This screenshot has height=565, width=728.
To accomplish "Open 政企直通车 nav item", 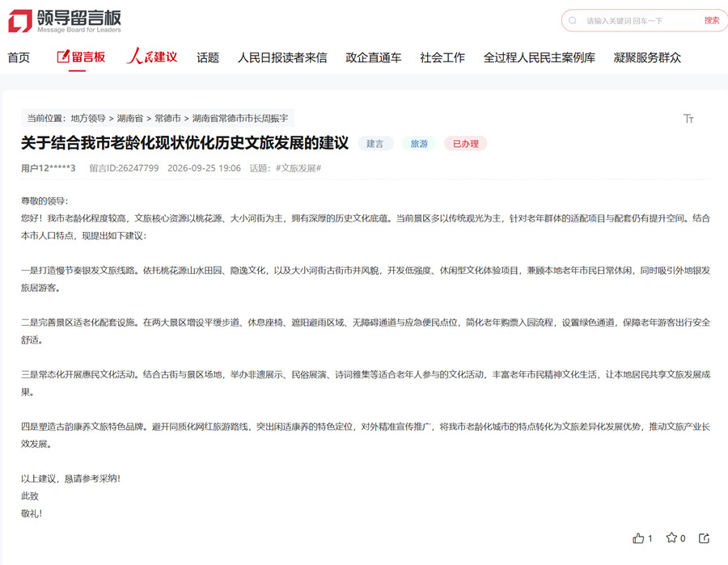I will tap(373, 57).
